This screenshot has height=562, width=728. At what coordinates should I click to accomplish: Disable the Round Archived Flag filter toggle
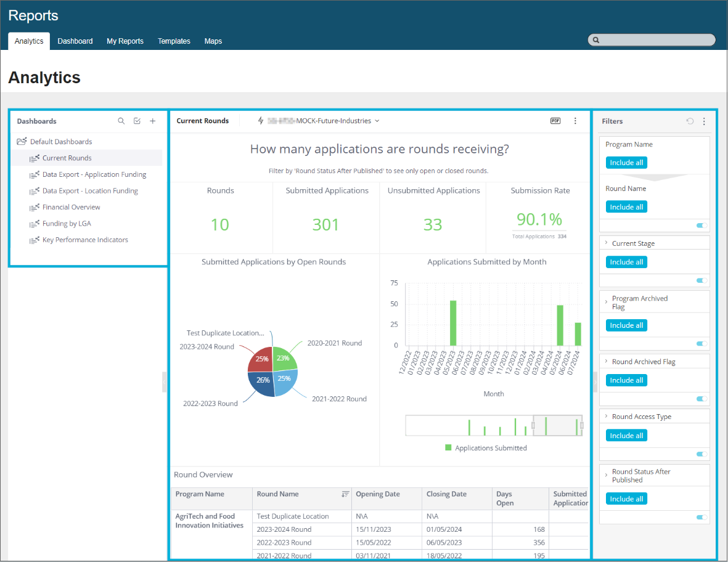pyautogui.click(x=701, y=399)
